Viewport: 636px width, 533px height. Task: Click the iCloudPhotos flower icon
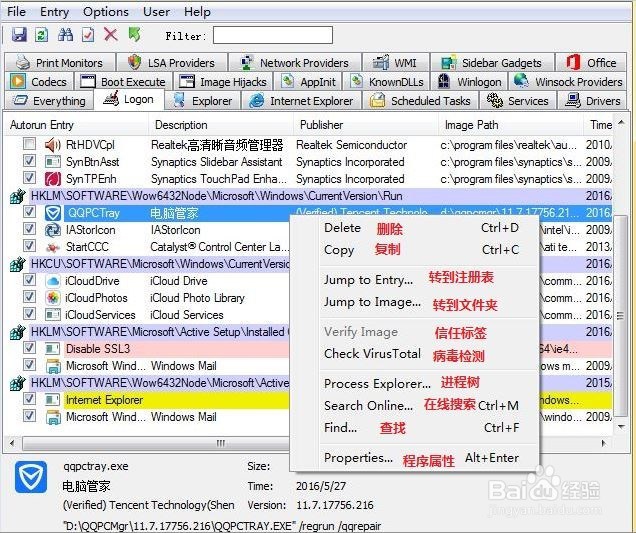[53, 298]
